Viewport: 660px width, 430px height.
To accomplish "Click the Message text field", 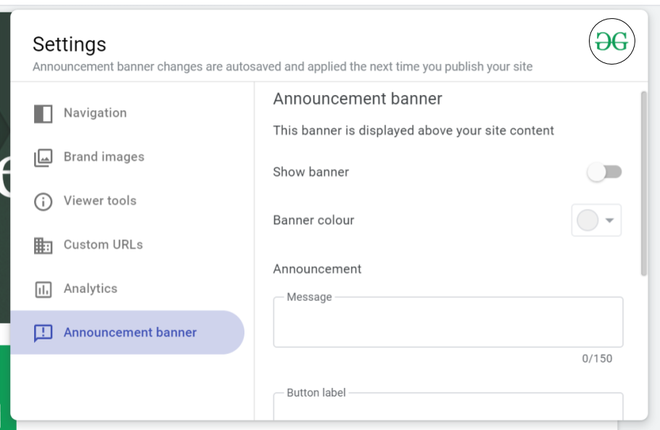I will click(x=448, y=323).
